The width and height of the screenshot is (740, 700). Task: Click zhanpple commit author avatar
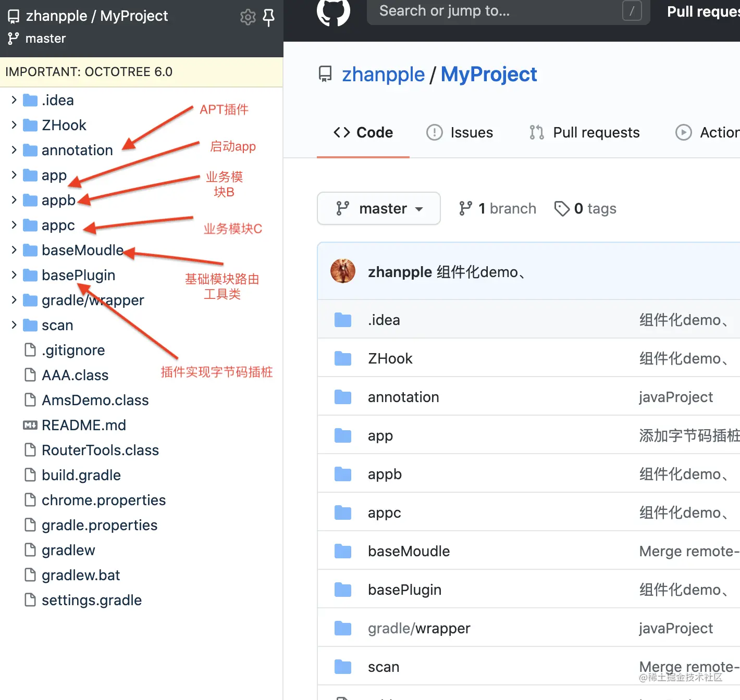tap(343, 271)
